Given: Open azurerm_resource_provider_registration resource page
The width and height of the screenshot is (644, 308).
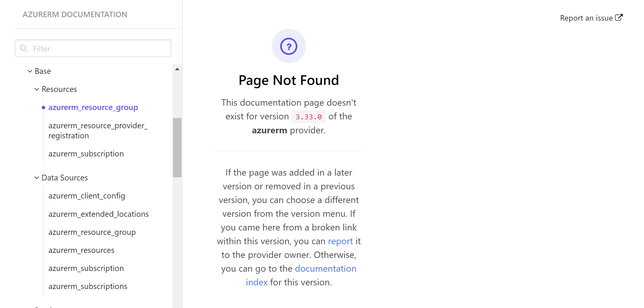Looking at the screenshot, I should [x=98, y=130].
